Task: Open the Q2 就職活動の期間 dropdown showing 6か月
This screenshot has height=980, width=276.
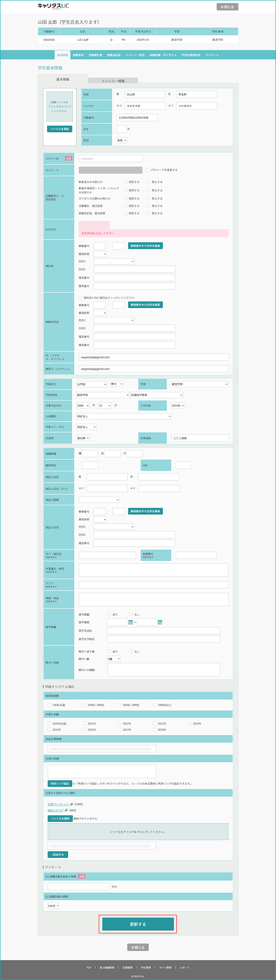Action: point(53,906)
